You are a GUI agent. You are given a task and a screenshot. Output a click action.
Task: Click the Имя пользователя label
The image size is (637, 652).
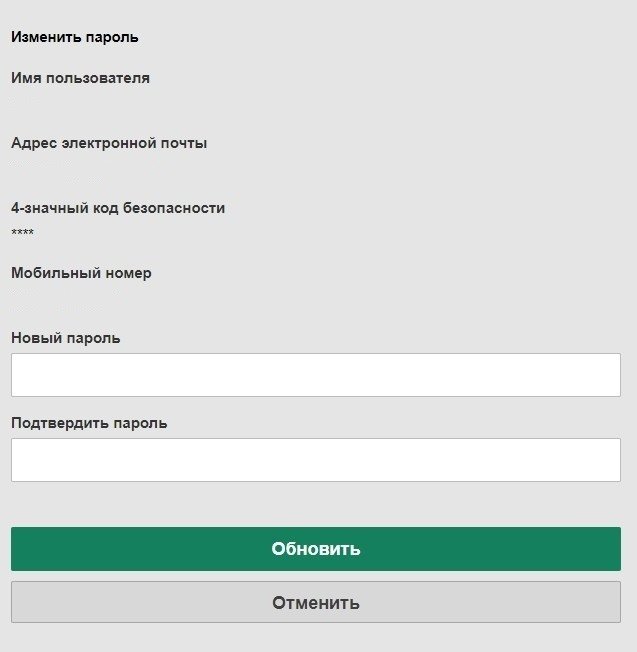pos(80,78)
